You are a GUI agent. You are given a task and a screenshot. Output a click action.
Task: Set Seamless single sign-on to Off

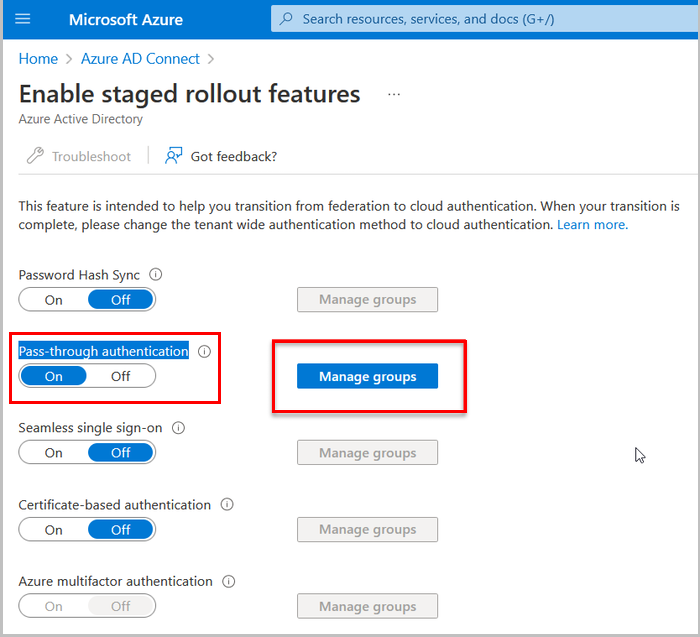(121, 453)
